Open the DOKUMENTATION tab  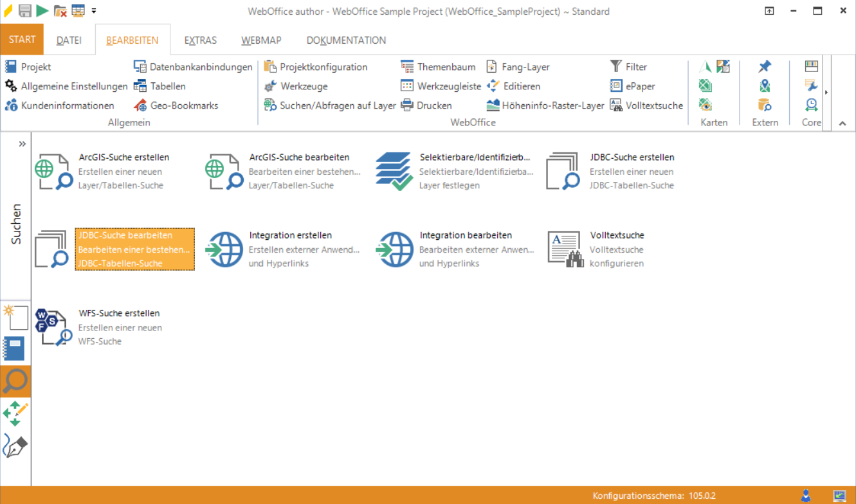[x=346, y=40]
